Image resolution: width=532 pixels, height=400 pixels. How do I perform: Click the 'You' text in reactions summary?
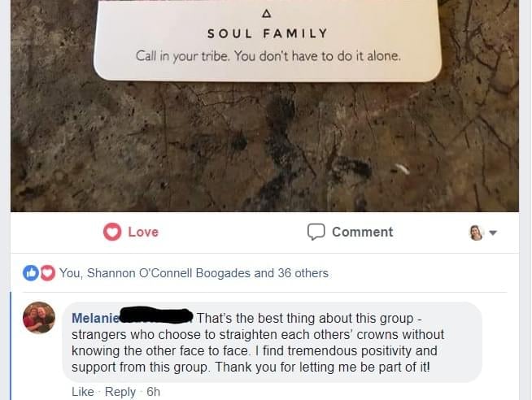click(x=70, y=273)
